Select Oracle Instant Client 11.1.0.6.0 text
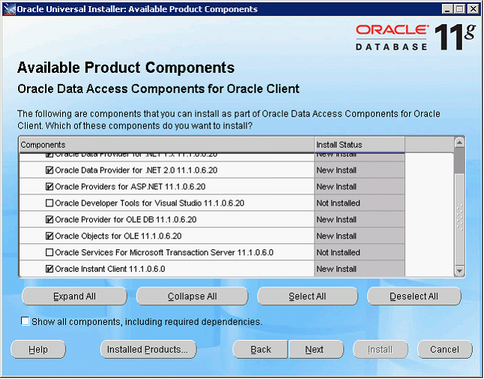This screenshot has width=484, height=379. pos(110,269)
